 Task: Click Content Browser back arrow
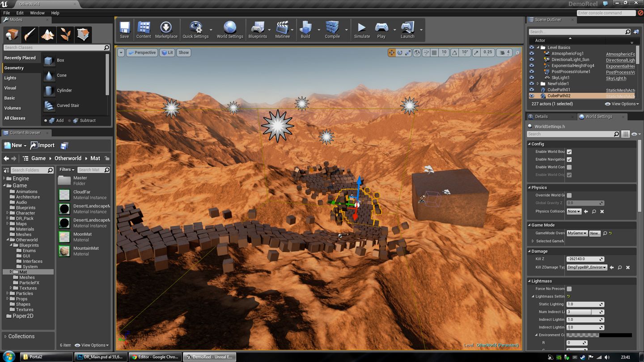(x=6, y=158)
